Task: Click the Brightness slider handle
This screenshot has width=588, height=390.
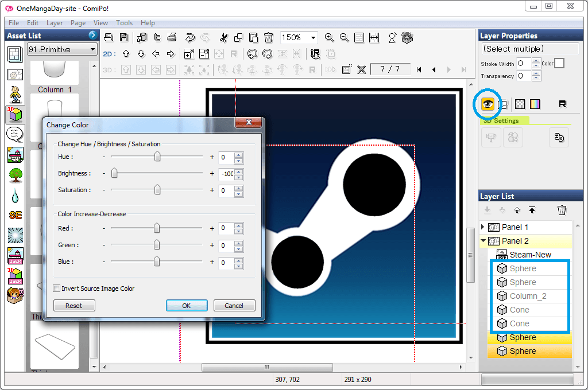Action: click(114, 173)
